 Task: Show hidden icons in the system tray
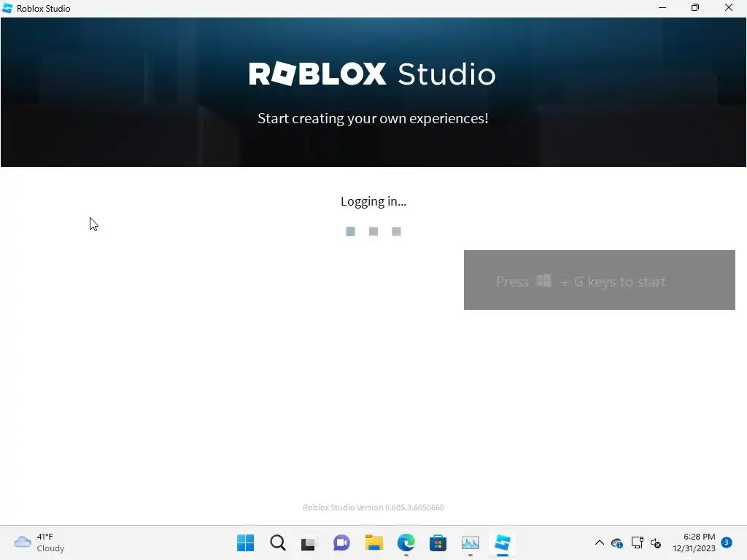(x=600, y=542)
